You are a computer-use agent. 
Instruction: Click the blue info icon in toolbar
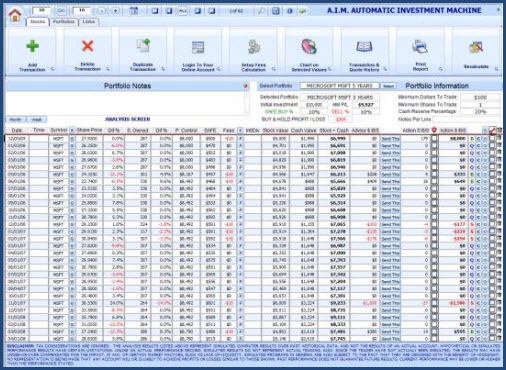[x=290, y=11]
